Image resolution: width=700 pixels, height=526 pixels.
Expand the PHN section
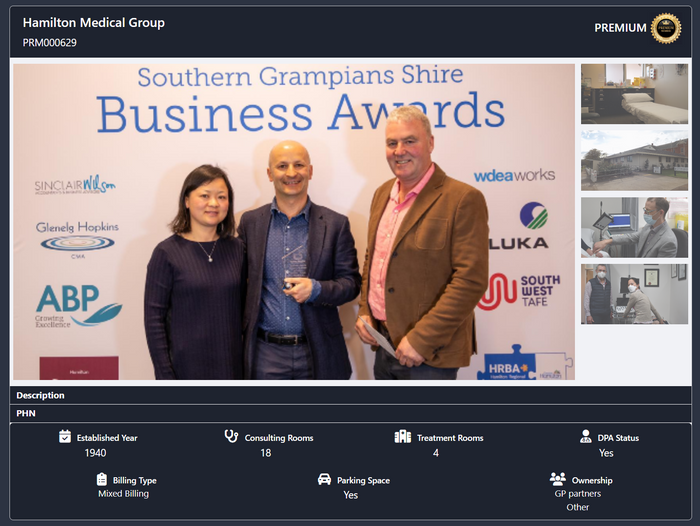(350, 413)
